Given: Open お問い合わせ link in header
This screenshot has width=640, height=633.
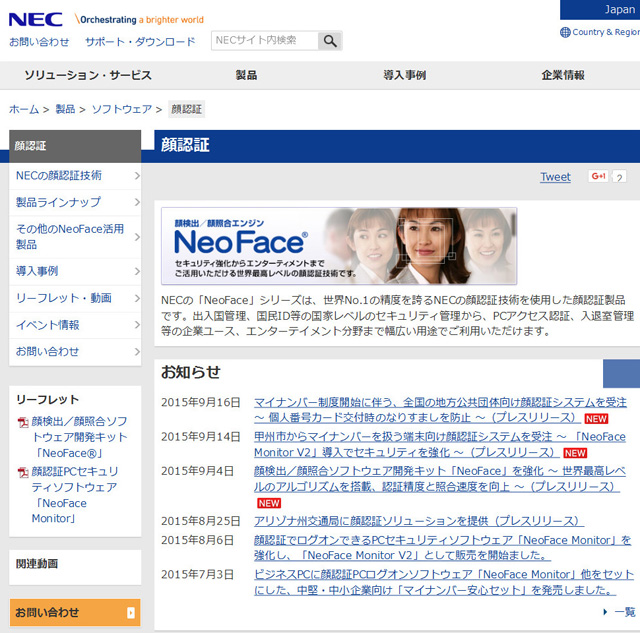Looking at the screenshot, I should [39, 42].
